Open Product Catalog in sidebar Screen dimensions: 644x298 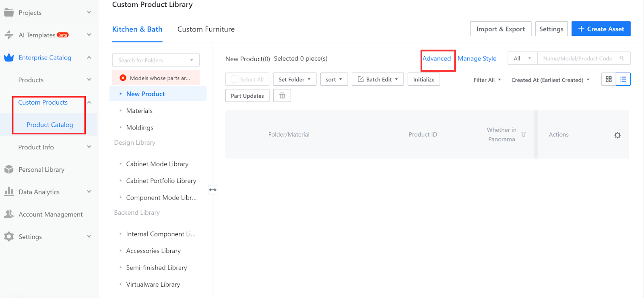[50, 125]
